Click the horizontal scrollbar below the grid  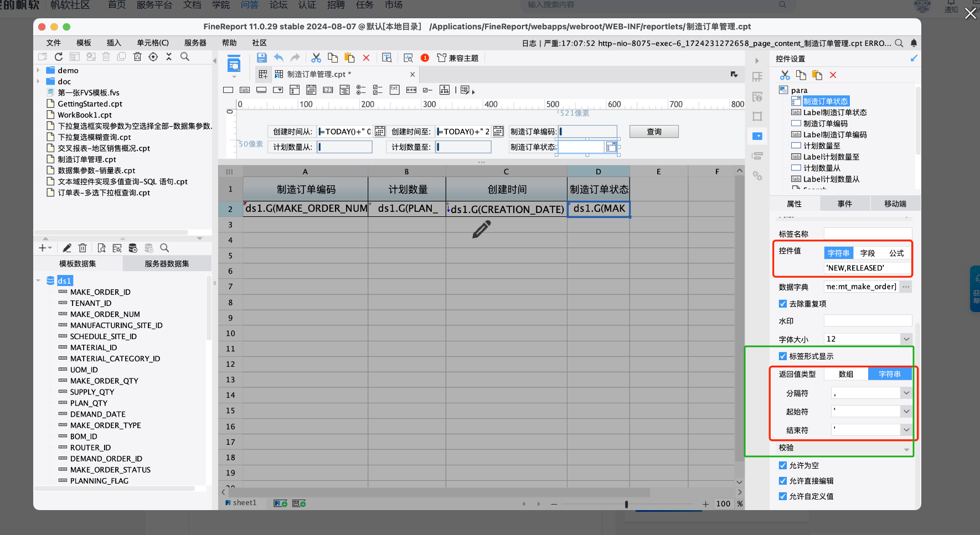coord(439,492)
